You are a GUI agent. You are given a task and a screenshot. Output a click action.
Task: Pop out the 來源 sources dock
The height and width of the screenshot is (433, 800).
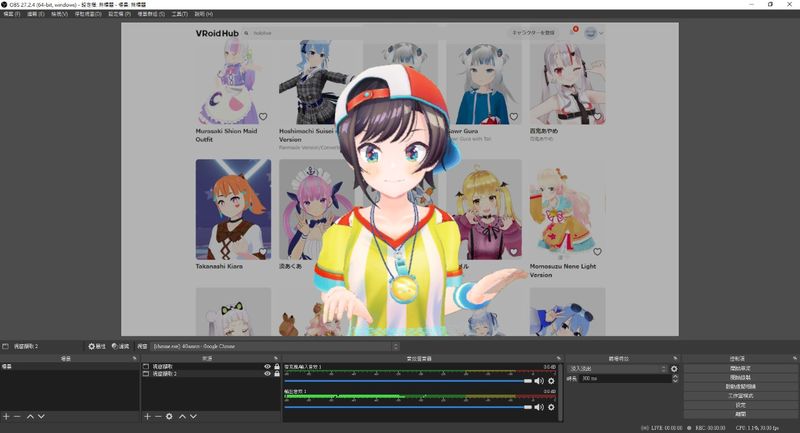click(x=276, y=359)
